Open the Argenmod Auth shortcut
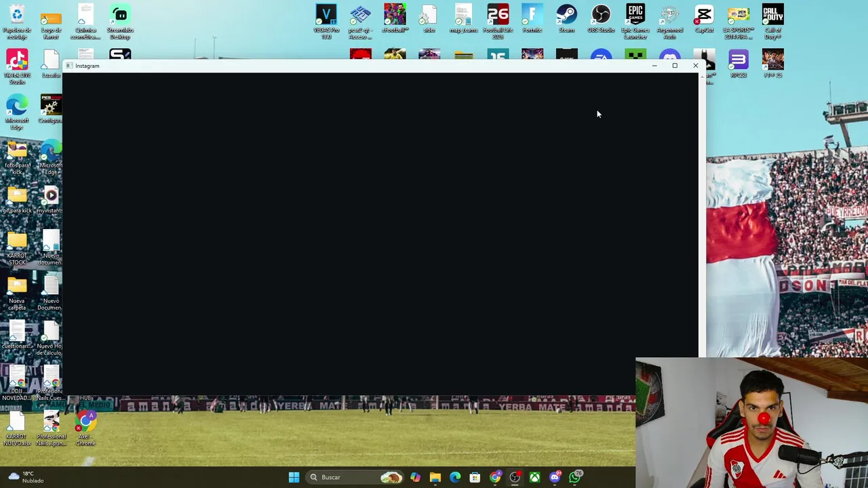Screen dimensions: 868x488 [670, 21]
